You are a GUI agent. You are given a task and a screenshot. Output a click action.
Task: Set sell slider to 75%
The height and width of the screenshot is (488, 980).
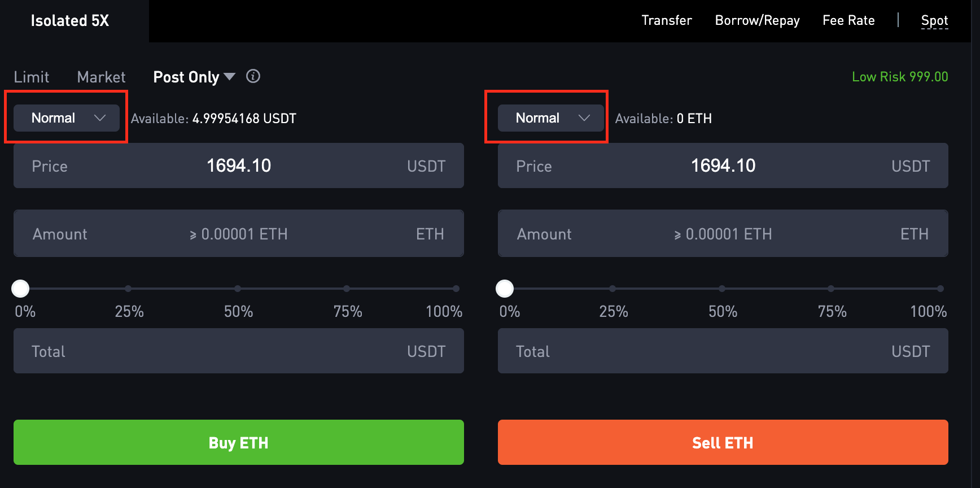[x=831, y=289]
